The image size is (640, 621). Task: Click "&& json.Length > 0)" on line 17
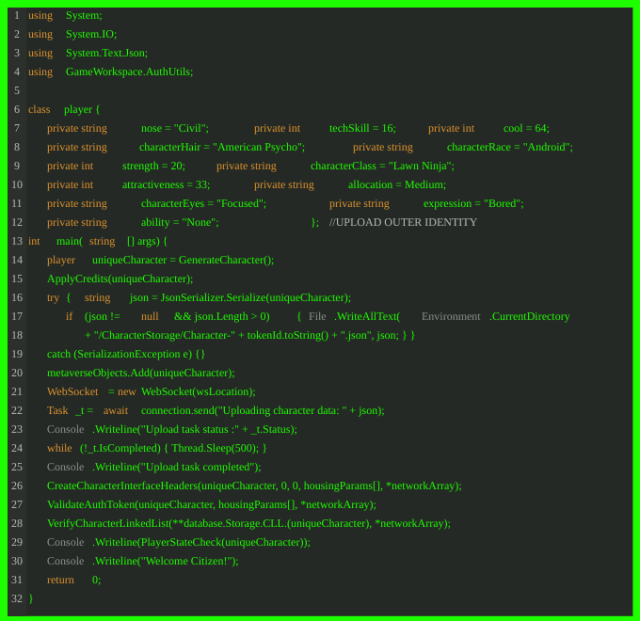coord(222,316)
